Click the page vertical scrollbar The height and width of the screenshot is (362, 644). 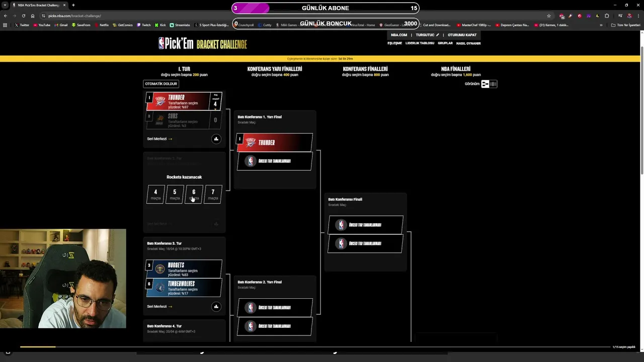coord(641,111)
